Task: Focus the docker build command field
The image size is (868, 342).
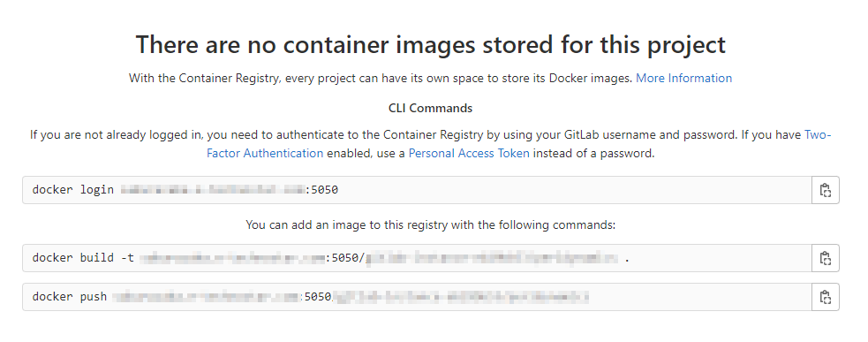Action: (x=417, y=258)
